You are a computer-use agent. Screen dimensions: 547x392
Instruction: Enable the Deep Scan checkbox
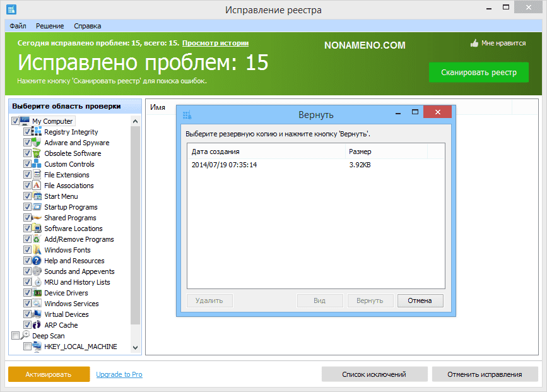pos(16,336)
